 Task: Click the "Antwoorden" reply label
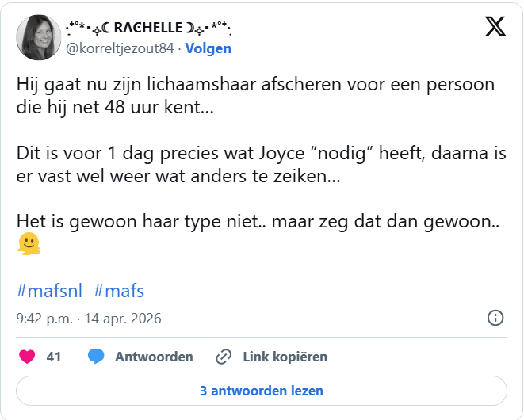pyautogui.click(x=154, y=357)
